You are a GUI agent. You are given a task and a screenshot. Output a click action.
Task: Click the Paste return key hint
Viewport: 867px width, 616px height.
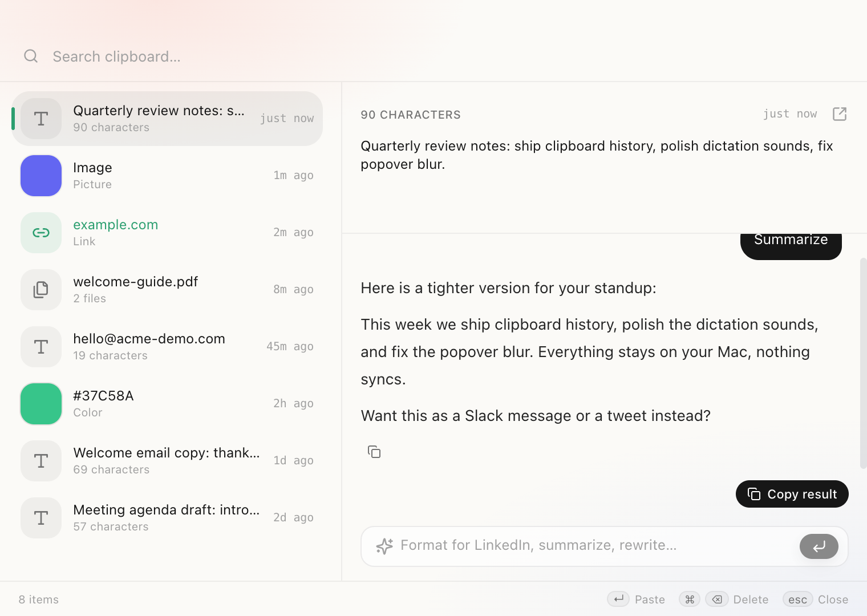pos(618,599)
